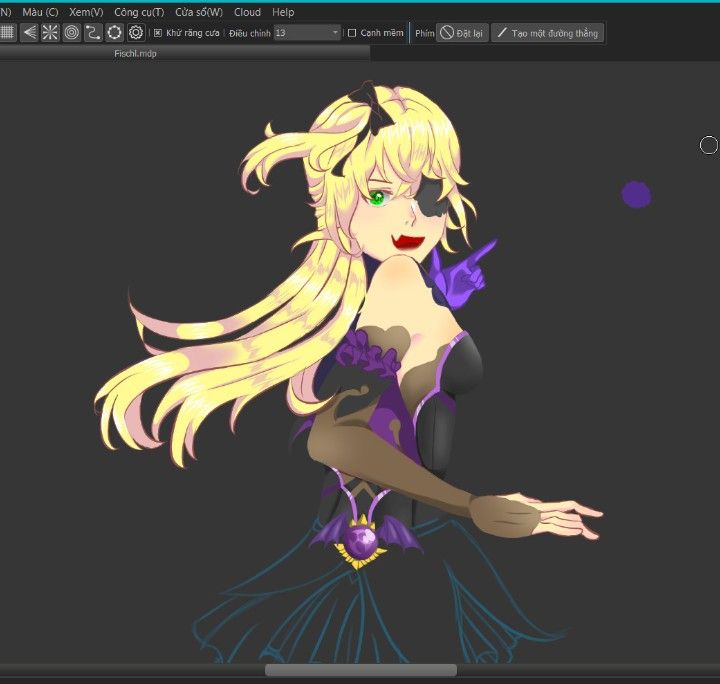Open the Cloud menu

pyautogui.click(x=248, y=12)
